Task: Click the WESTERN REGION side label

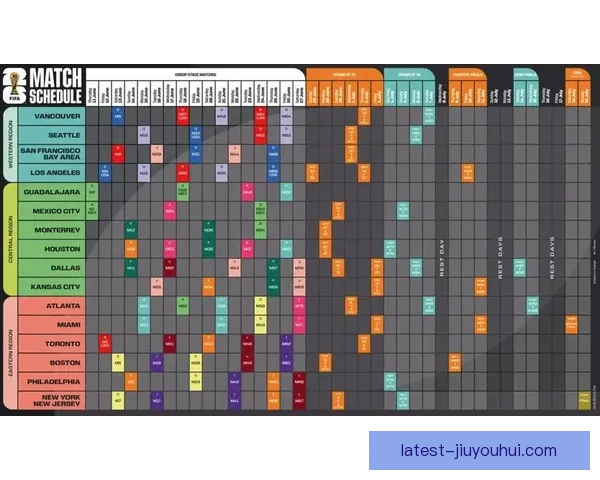Action: 10,144
